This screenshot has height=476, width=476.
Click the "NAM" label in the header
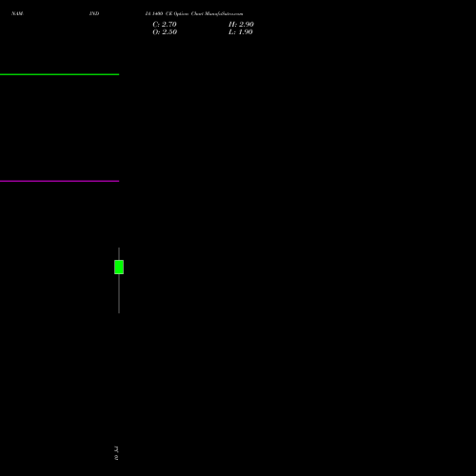[x=17, y=13]
